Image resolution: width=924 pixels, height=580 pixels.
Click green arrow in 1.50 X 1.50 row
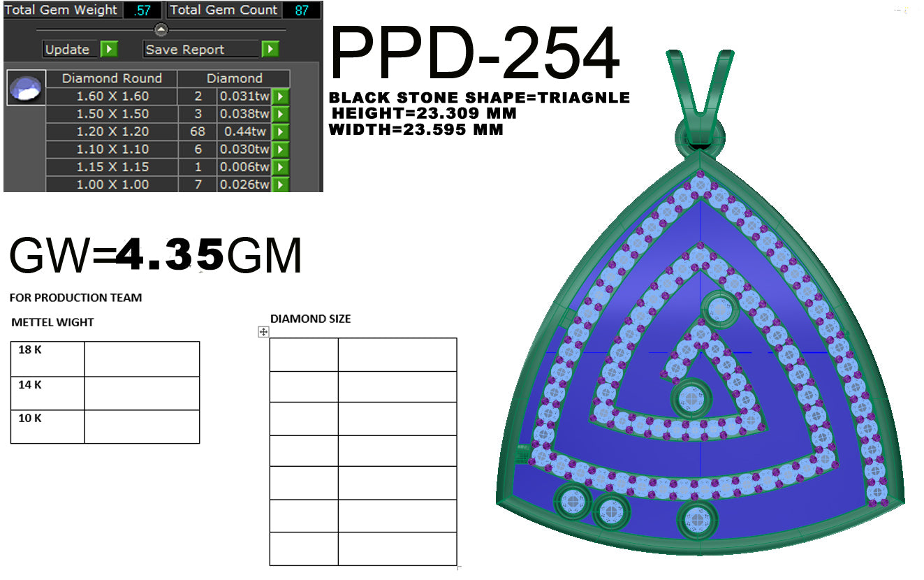pyautogui.click(x=281, y=114)
